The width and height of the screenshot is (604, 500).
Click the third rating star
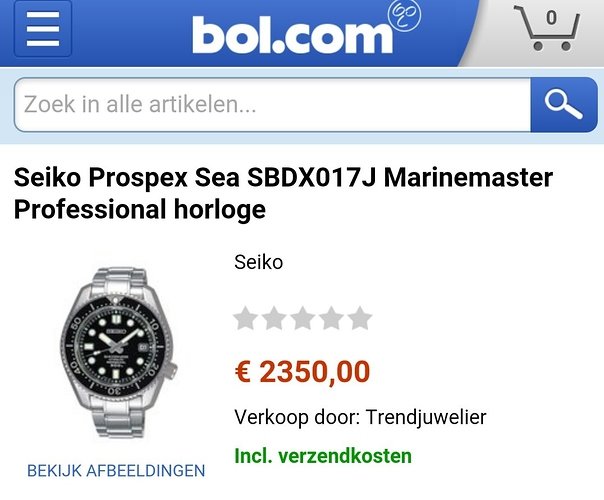(x=303, y=318)
